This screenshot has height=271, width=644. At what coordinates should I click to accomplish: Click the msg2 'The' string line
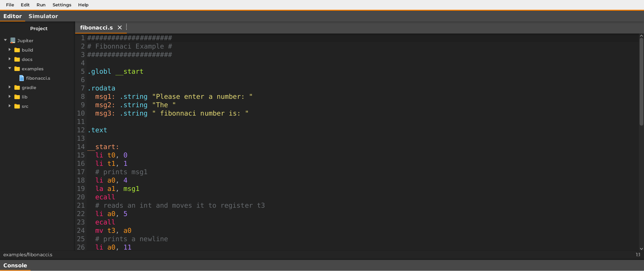coord(136,105)
